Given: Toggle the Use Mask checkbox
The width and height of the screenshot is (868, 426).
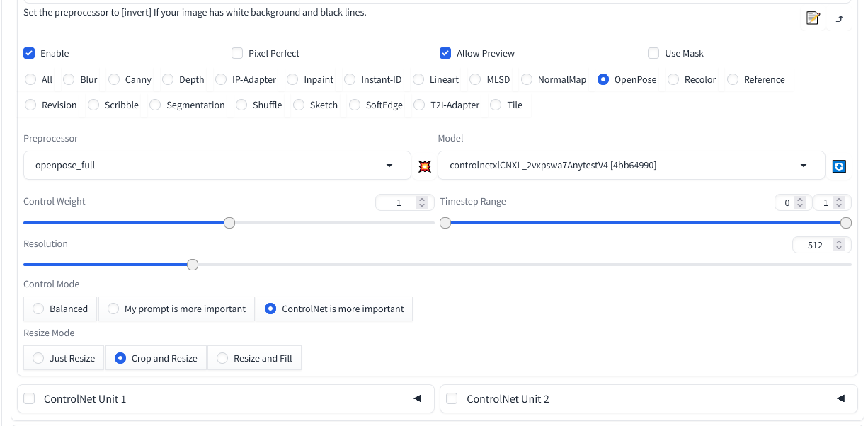Looking at the screenshot, I should (653, 53).
